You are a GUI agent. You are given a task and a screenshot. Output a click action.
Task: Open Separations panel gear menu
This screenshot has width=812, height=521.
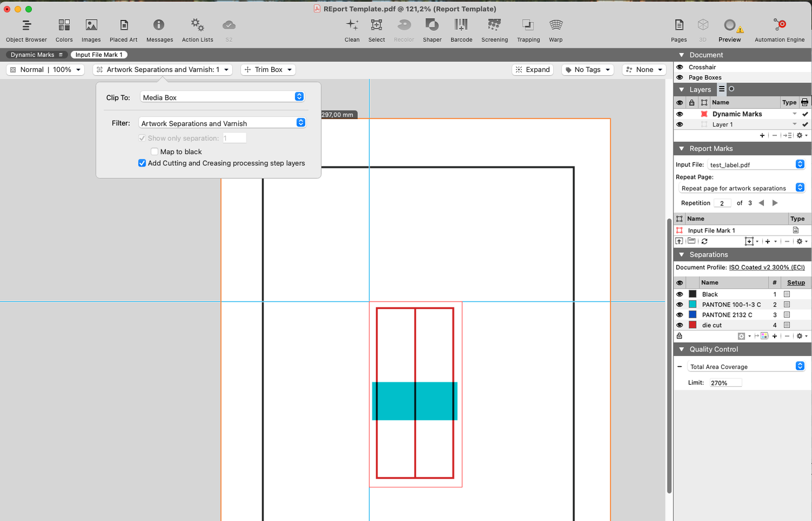[x=802, y=336]
